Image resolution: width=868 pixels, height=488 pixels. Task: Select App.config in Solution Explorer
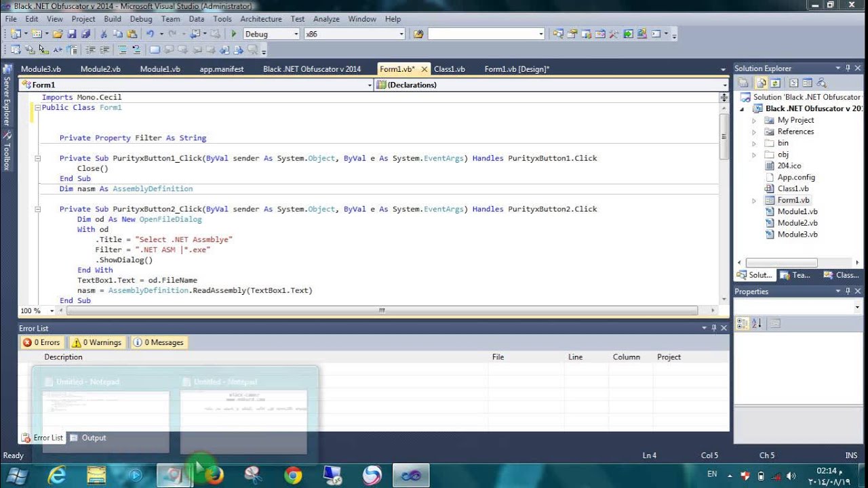(x=796, y=178)
